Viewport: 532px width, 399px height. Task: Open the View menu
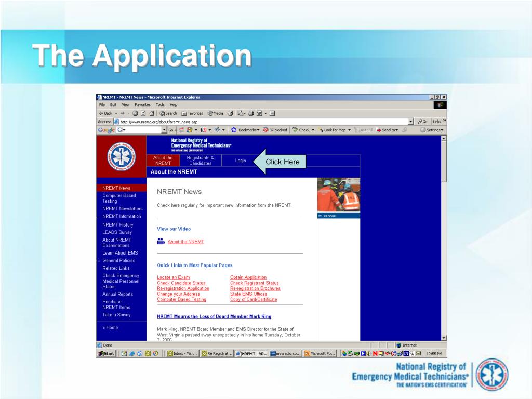126,105
